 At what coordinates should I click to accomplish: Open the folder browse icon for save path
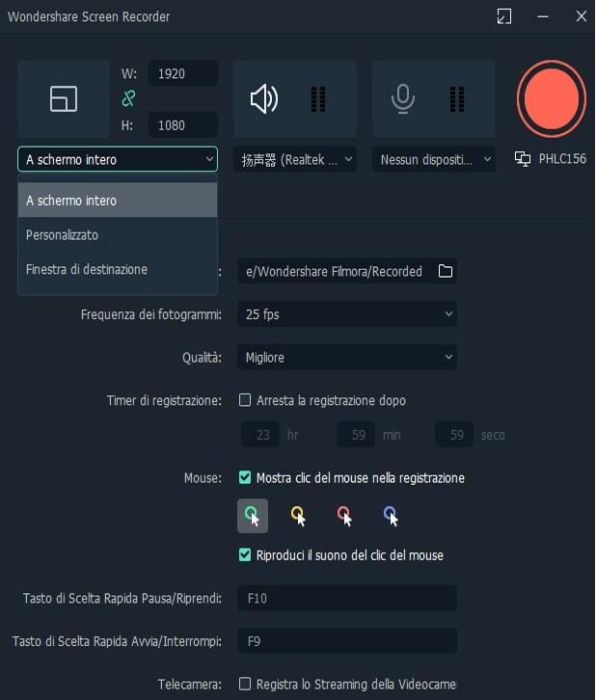446,271
